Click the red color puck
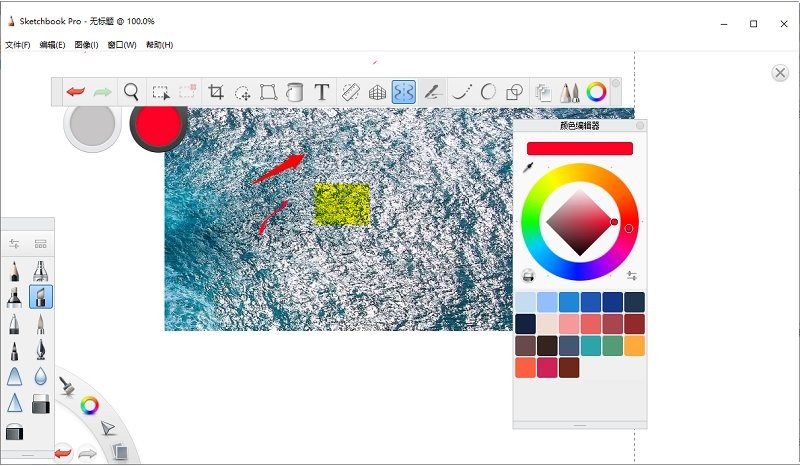 click(158, 126)
